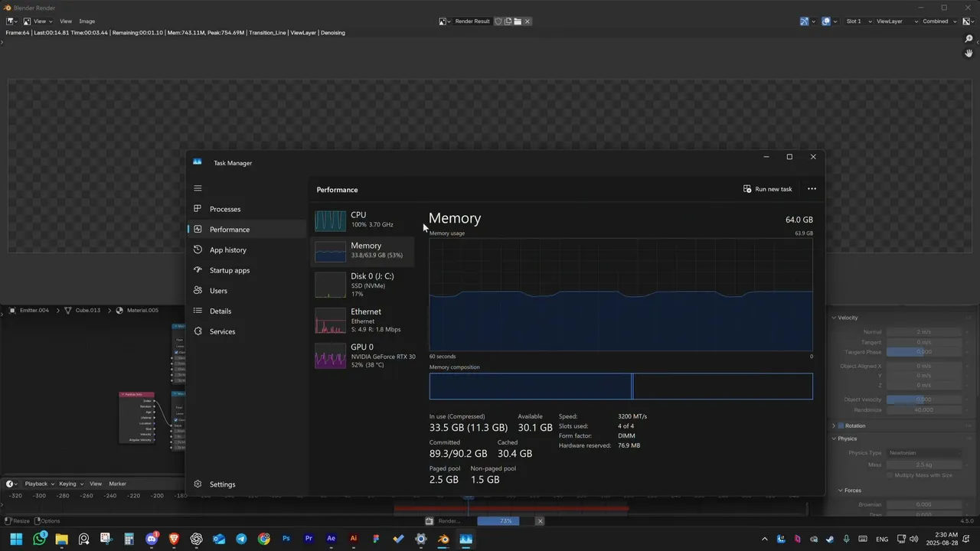
Task: Open the timeline editor type dropdown
Action: 12,484
